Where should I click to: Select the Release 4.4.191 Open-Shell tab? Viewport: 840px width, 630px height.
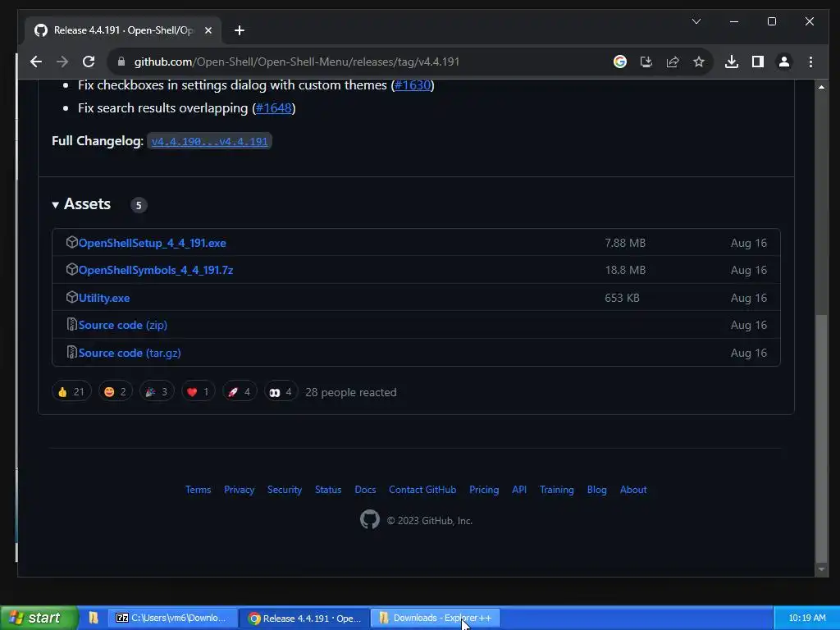click(123, 30)
